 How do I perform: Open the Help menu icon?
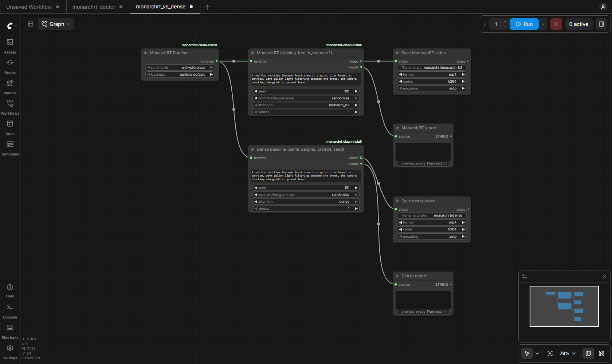coord(10,290)
